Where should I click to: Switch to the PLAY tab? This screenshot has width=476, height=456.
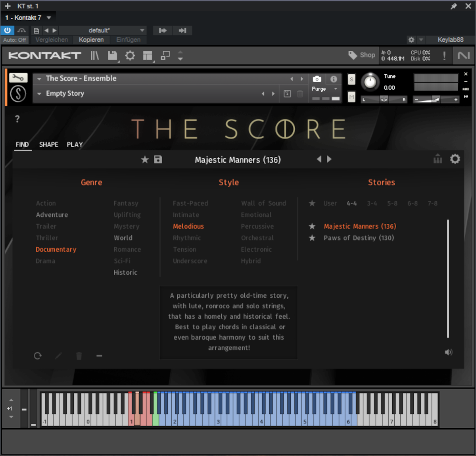tap(75, 144)
